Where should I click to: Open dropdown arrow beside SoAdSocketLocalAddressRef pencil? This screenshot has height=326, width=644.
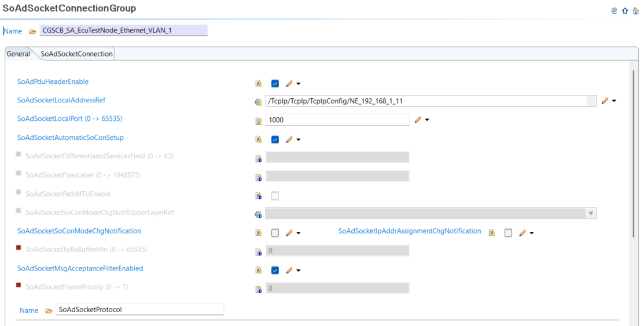point(614,101)
